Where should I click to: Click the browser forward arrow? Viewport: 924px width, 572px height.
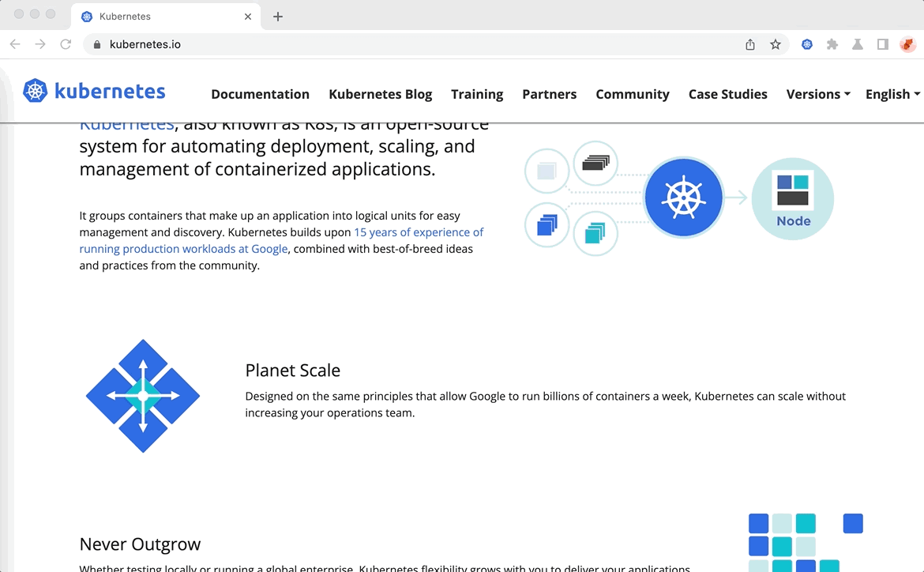click(x=40, y=44)
